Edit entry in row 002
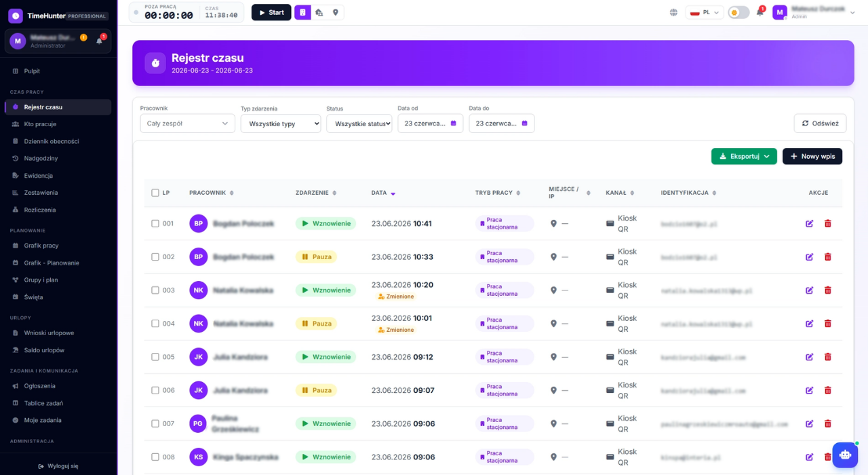868x475 pixels. tap(809, 257)
